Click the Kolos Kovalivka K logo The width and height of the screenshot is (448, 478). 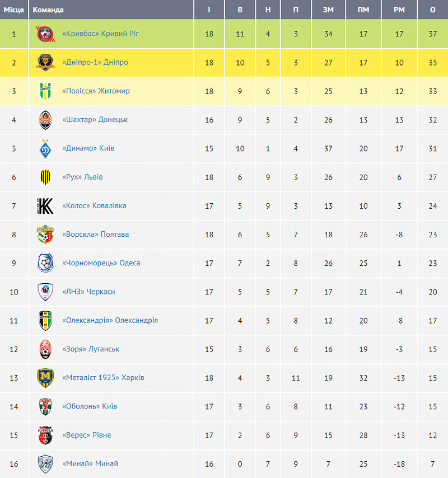(45, 206)
